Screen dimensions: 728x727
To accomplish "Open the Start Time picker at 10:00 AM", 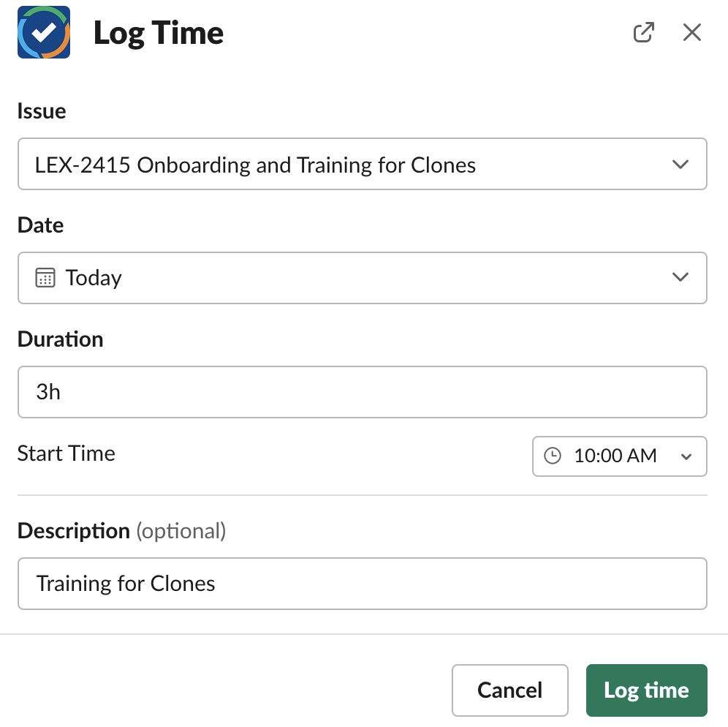I will click(619, 456).
